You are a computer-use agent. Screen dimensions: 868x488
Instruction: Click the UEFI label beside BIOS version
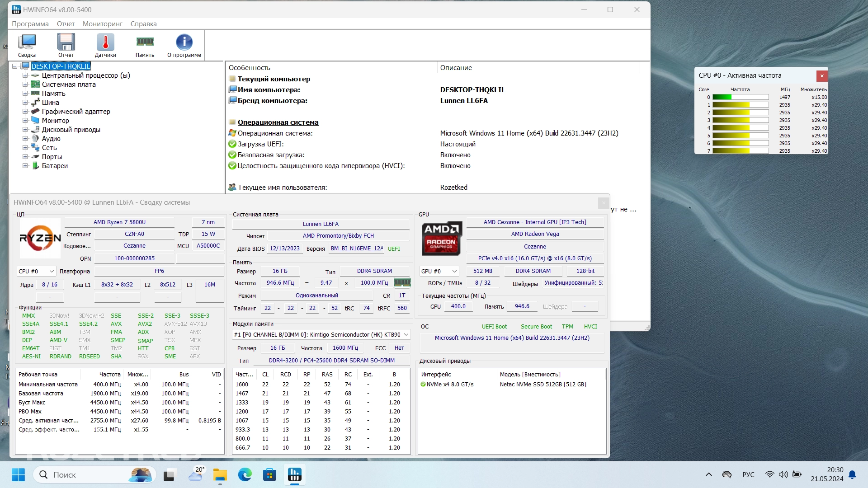(x=394, y=249)
